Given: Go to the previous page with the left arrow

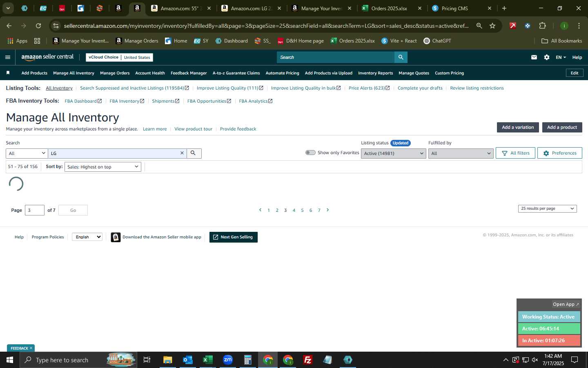Looking at the screenshot, I should (260, 210).
